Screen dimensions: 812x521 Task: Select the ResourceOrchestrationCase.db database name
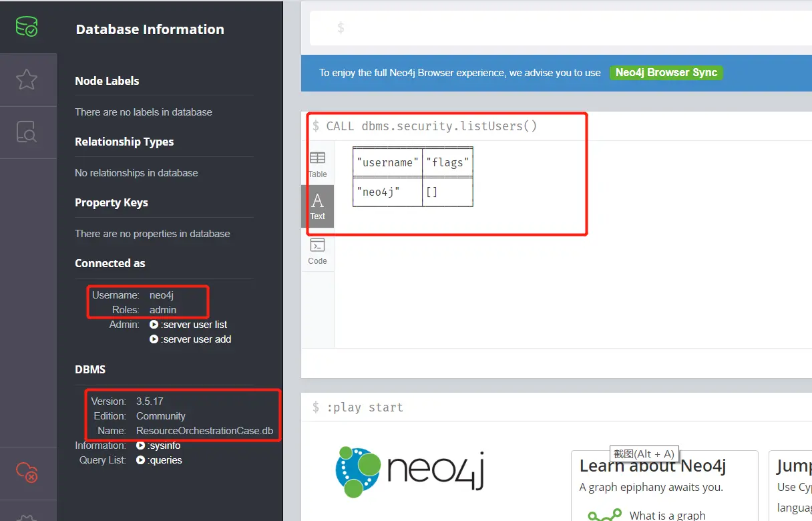(205, 431)
